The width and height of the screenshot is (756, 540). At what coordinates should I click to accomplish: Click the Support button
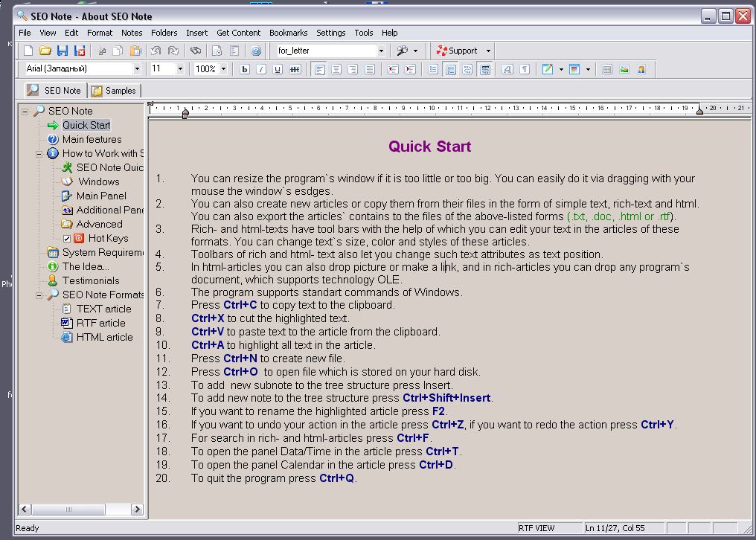pyautogui.click(x=457, y=51)
